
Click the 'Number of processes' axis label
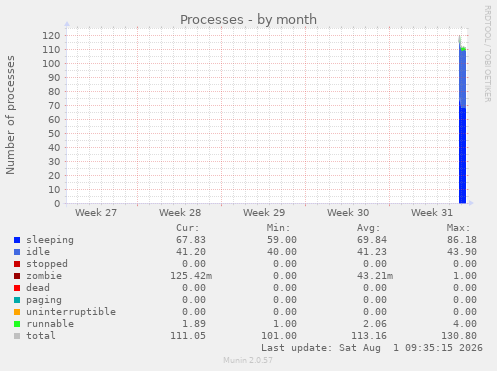(x=10, y=115)
